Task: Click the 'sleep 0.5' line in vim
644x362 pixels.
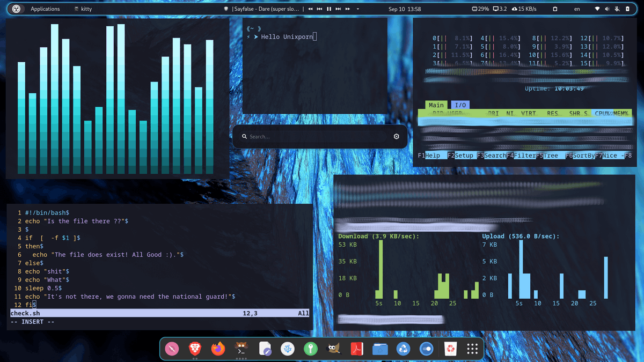Action: coord(43,288)
